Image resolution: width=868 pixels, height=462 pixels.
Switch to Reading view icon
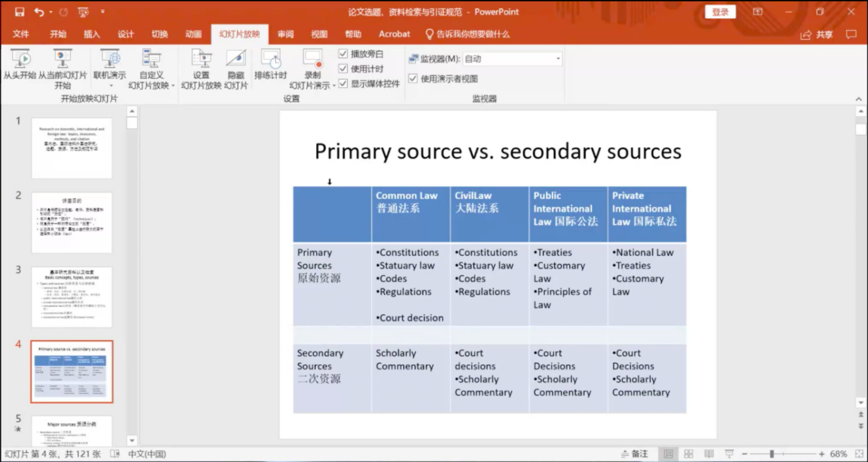708,453
